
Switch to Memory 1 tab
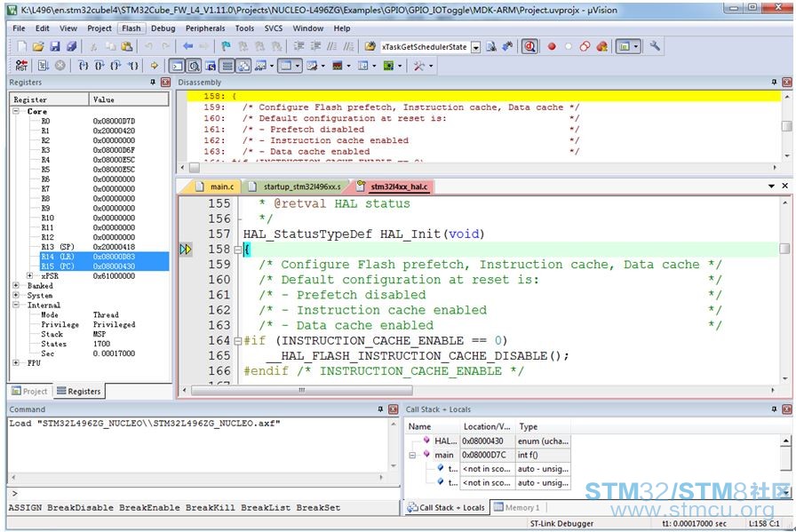(517, 507)
